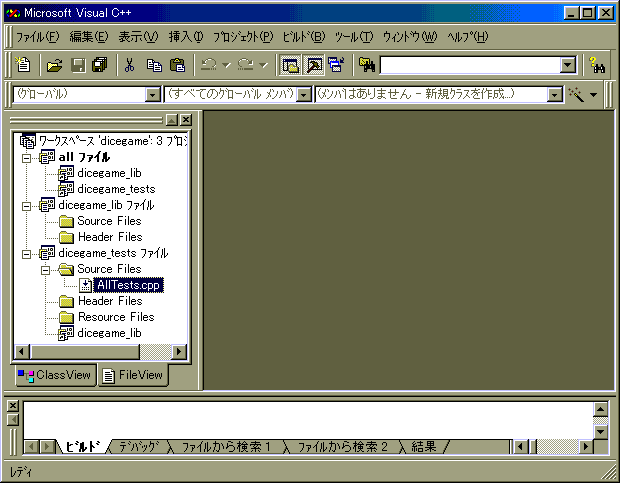Click output pane scroll down arrow
620x483 pixels.
[601, 432]
